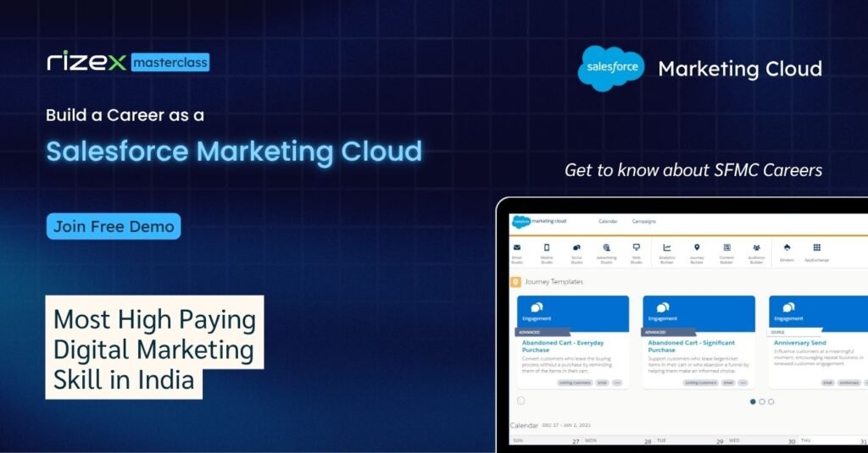Open Audience Builder icon
Screen dimensions: 868x453
756,248
